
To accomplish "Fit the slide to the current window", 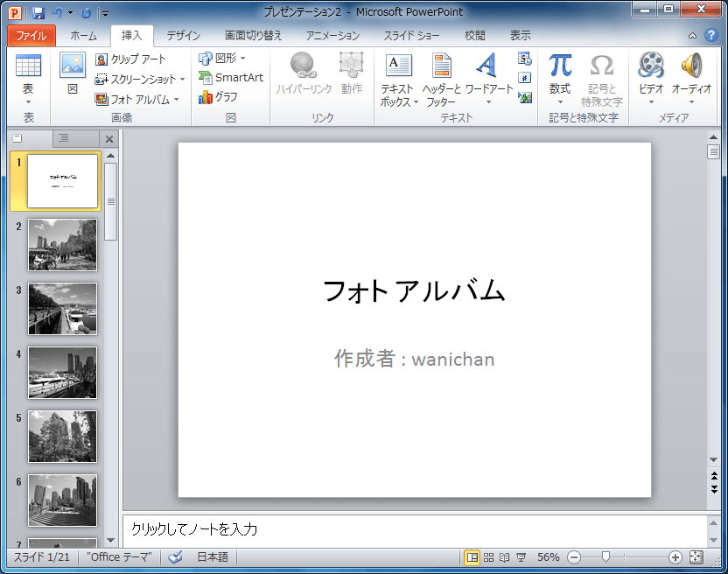I will coord(696,556).
